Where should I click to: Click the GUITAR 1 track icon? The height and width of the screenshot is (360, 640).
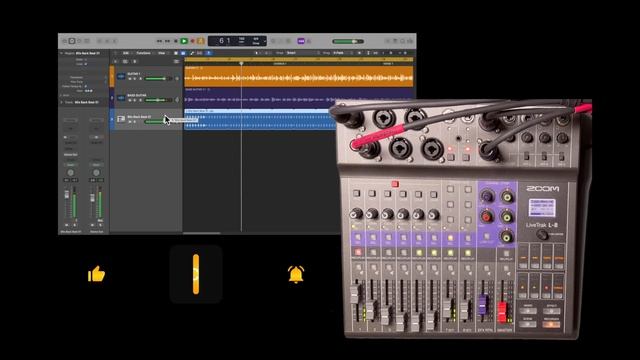click(121, 76)
